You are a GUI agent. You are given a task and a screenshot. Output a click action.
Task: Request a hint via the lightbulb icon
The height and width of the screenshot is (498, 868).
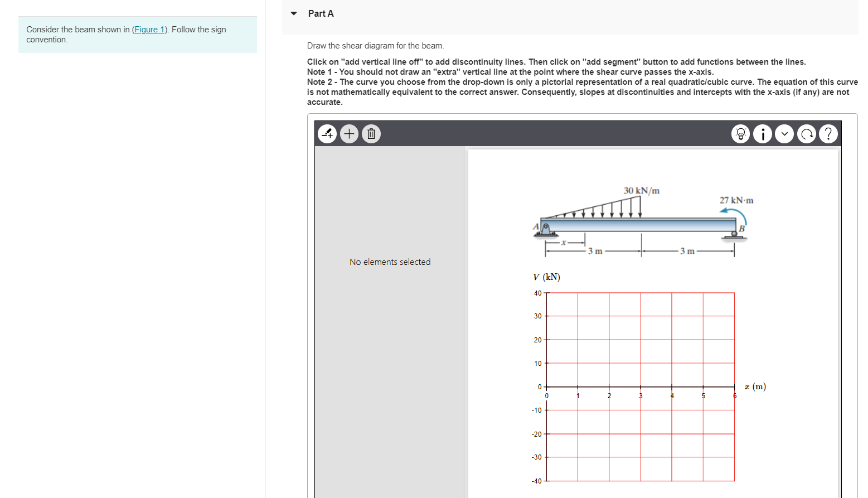click(740, 133)
